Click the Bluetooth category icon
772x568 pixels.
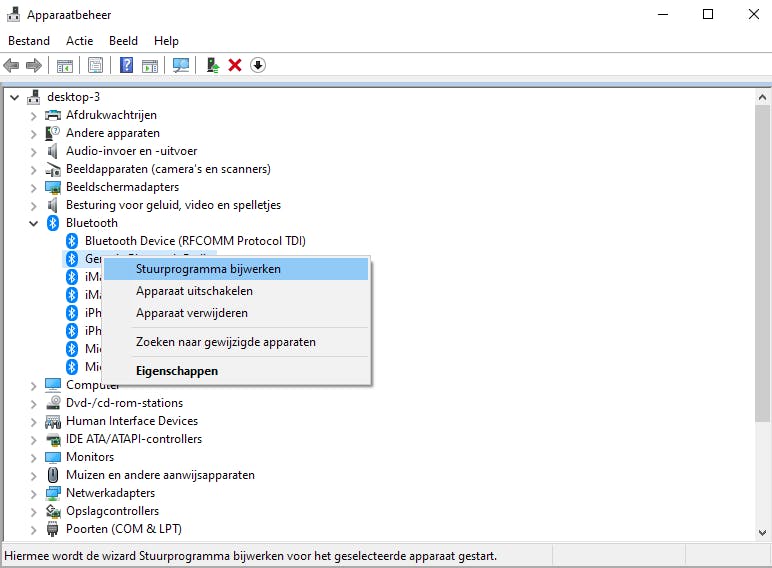(x=53, y=223)
